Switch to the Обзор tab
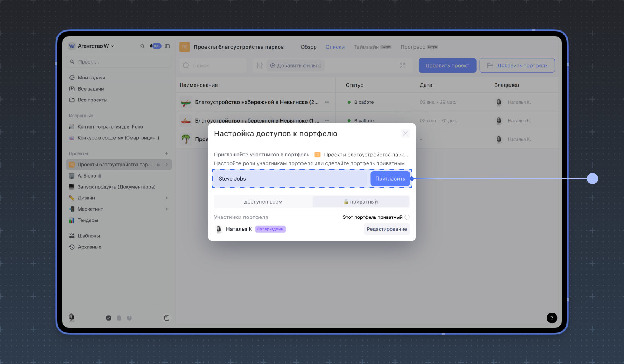 tap(308, 47)
